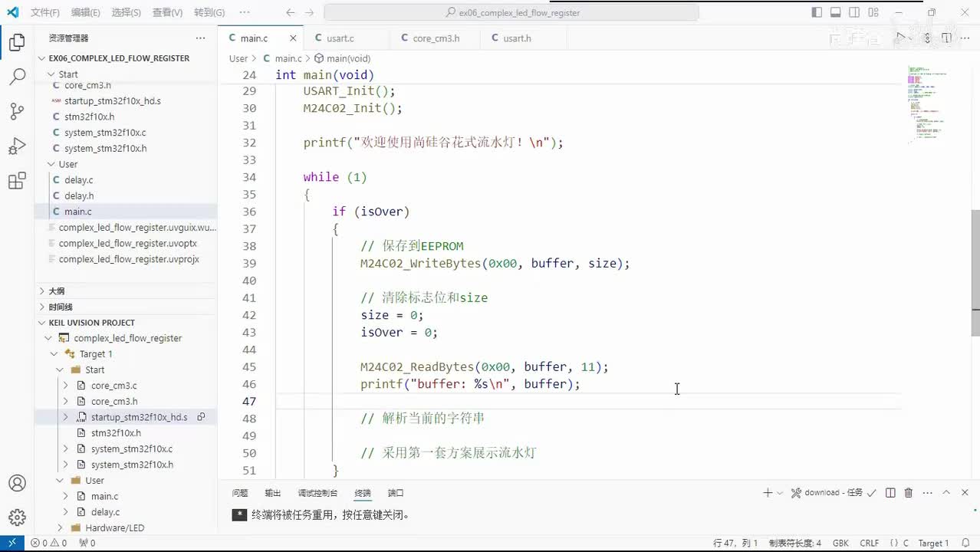The width and height of the screenshot is (980, 552).
Task: Click the ports forwarded status indicator
Action: [x=87, y=543]
